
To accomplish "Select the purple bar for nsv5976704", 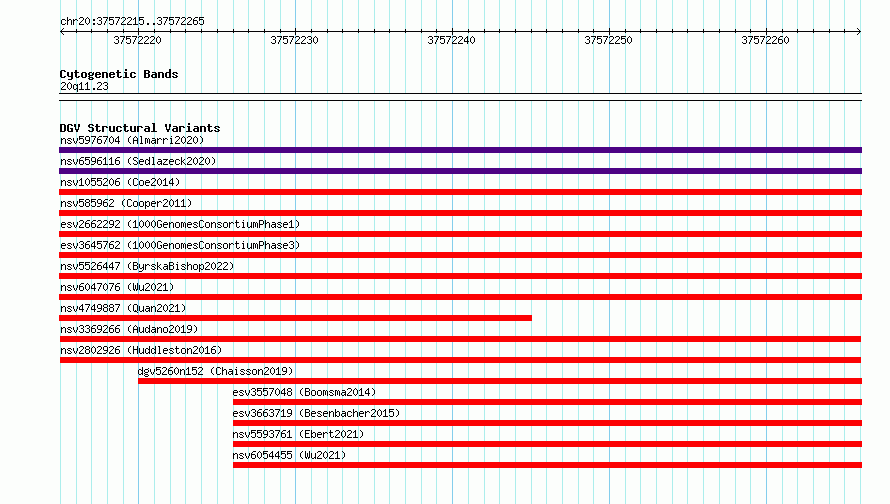I will 460,150.
